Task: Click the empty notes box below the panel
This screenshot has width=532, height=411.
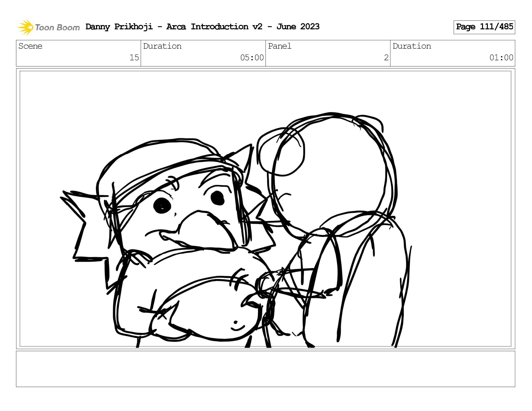Action: pyautogui.click(x=265, y=369)
